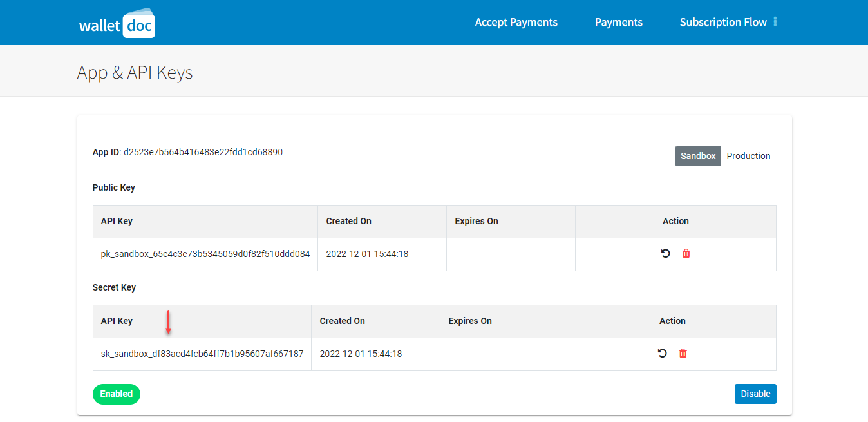Delete the secret key using trash icon
This screenshot has width=868, height=422.
[683, 354]
